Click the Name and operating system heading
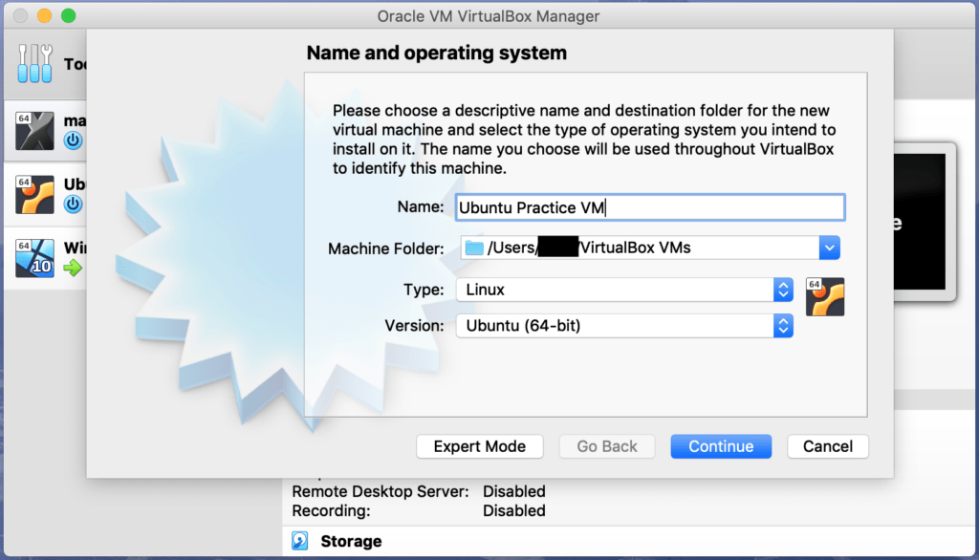 [436, 54]
